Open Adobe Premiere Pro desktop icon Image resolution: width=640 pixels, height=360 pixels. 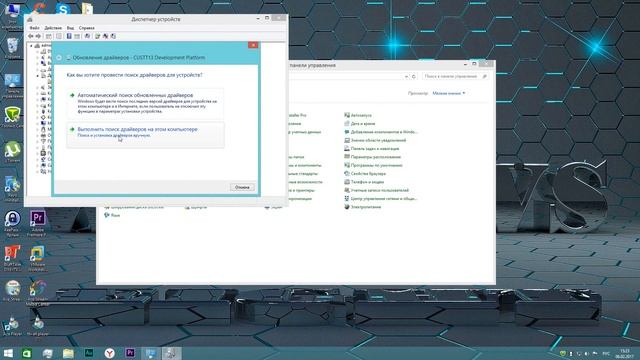click(37, 223)
